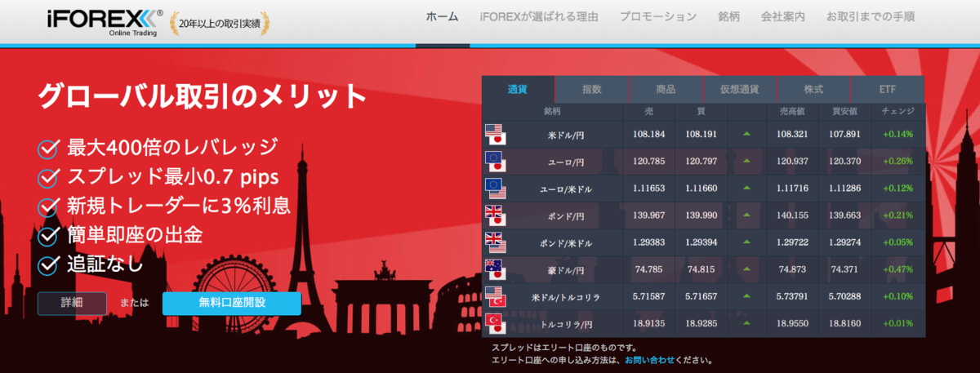Click ユーロ/円 instrument name
Viewport: 980px width, 373px height.
(x=564, y=162)
